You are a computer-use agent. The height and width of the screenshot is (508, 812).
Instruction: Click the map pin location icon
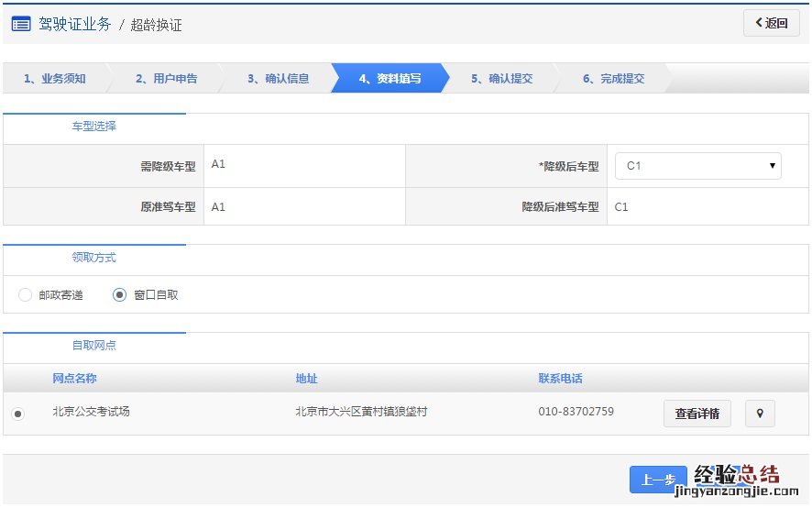[x=760, y=414]
